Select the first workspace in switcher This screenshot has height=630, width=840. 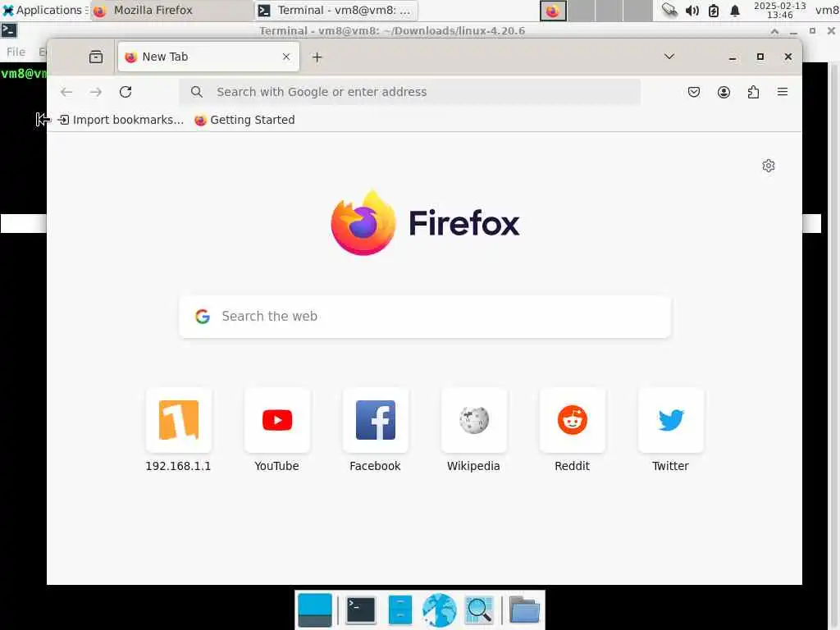coord(553,11)
